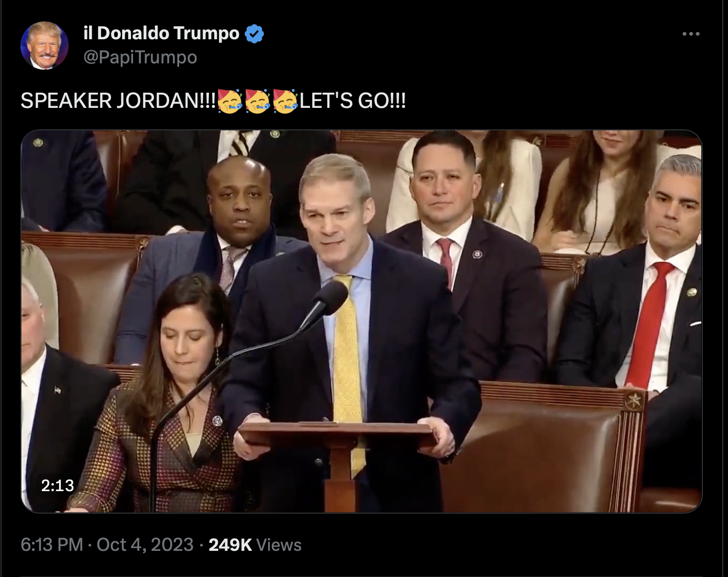Open the three-dot more options menu

[x=691, y=34]
